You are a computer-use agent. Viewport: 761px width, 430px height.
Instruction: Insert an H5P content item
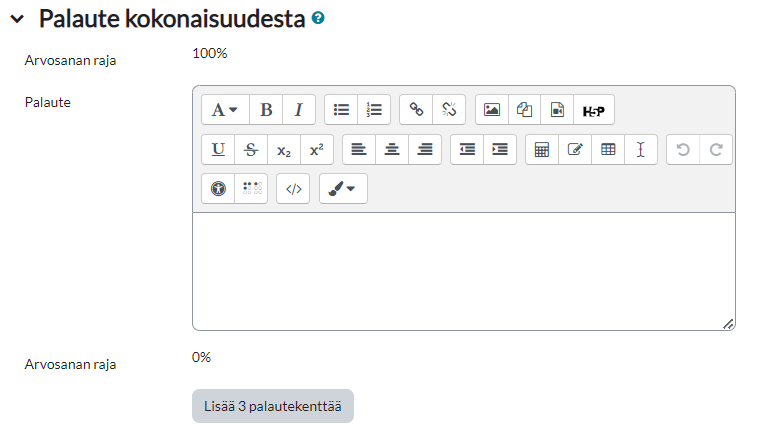click(594, 110)
